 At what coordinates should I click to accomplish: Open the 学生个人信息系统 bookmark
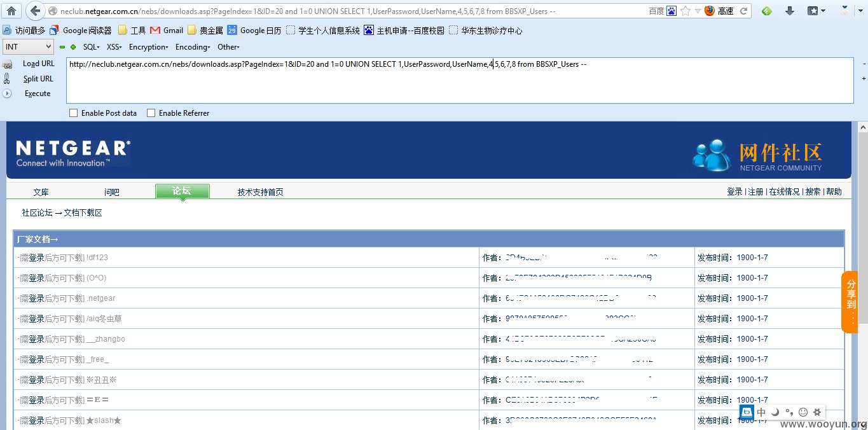click(x=322, y=30)
